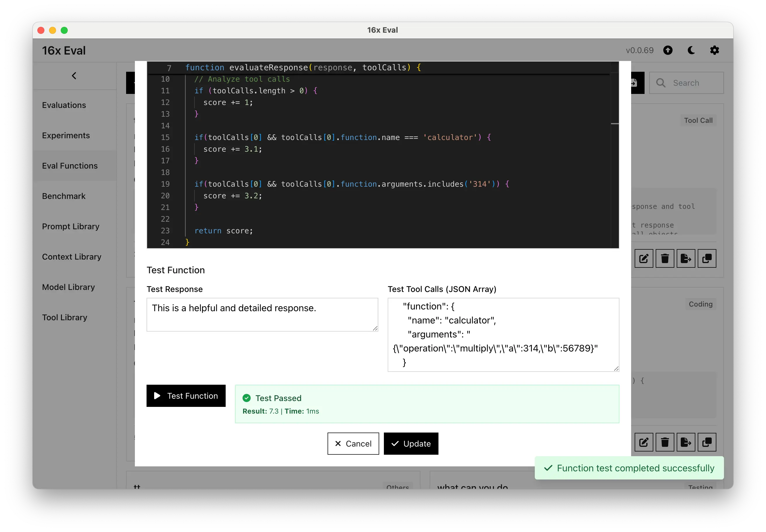The height and width of the screenshot is (532, 766).
Task: Click line with 'calculator' string in editor
Action: point(342,137)
